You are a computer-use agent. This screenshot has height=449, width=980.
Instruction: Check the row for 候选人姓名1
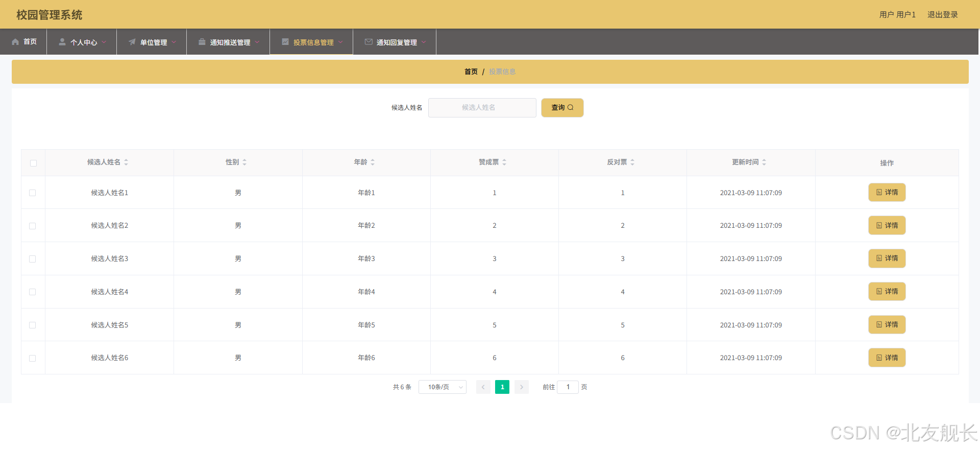click(x=33, y=193)
